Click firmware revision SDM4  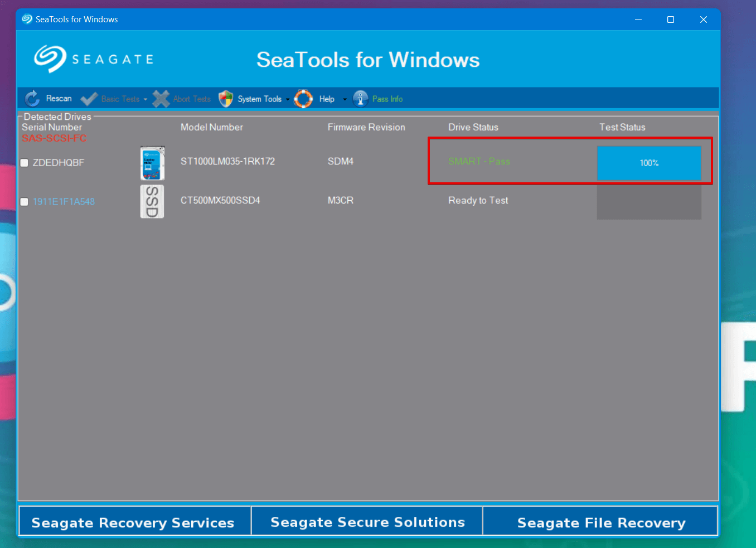[341, 161]
